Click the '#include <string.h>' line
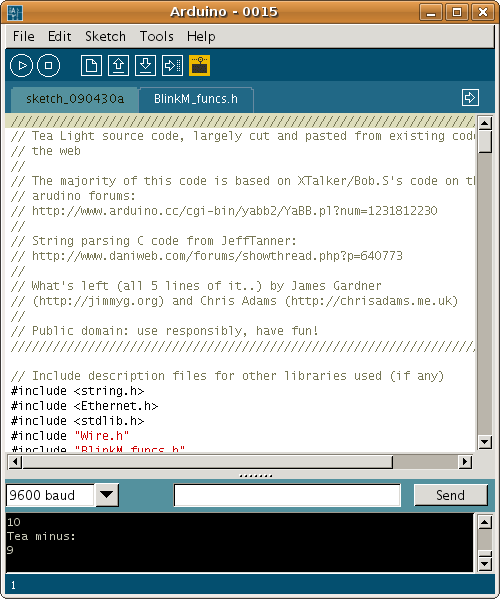The height and width of the screenshot is (599, 500). [x=78, y=391]
